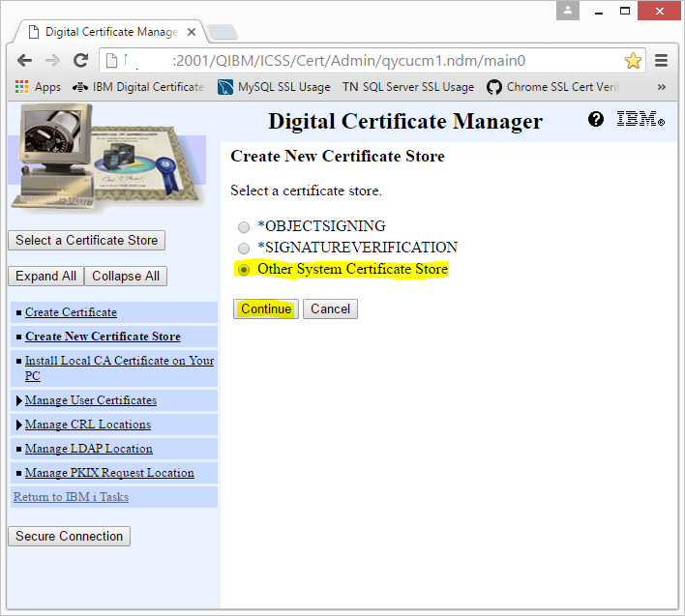The image size is (685, 616).
Task: Click the page icon in address bar
Action: 112,61
